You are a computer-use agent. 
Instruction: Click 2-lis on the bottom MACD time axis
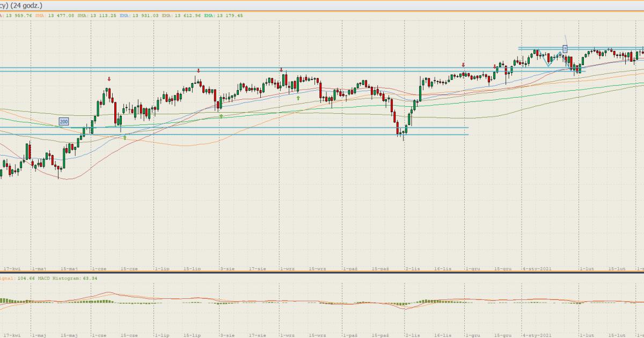coord(412,335)
